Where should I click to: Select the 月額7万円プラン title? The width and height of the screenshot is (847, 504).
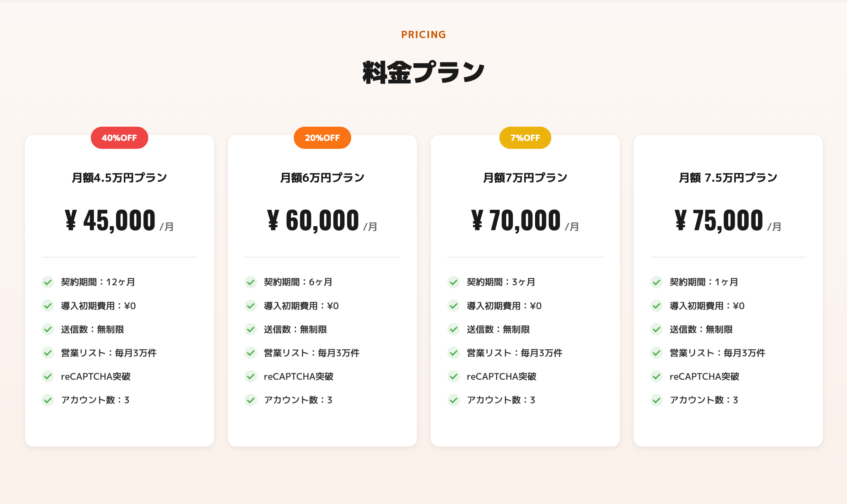[525, 178]
